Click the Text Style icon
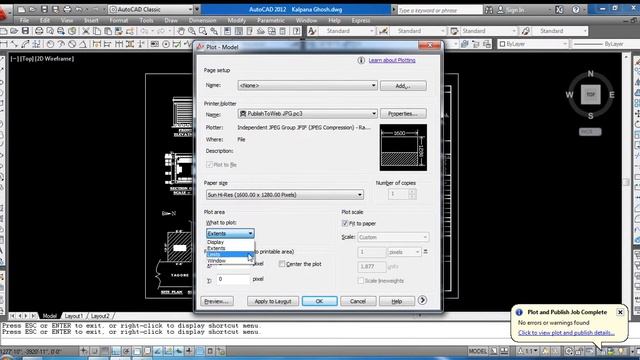Viewport: 640px width, 360px height. [x=312, y=31]
